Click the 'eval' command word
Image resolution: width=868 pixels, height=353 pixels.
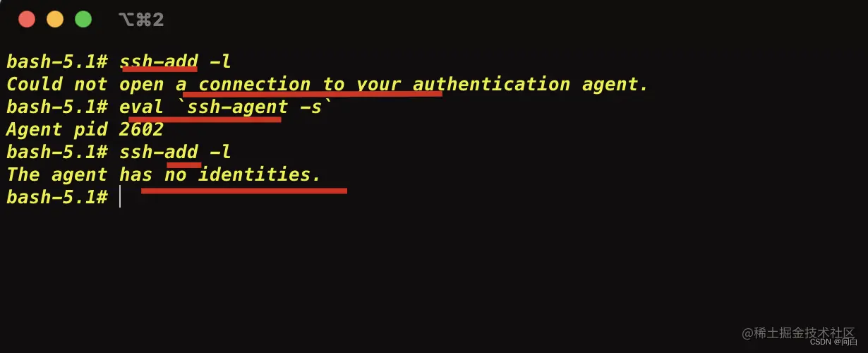(x=141, y=107)
